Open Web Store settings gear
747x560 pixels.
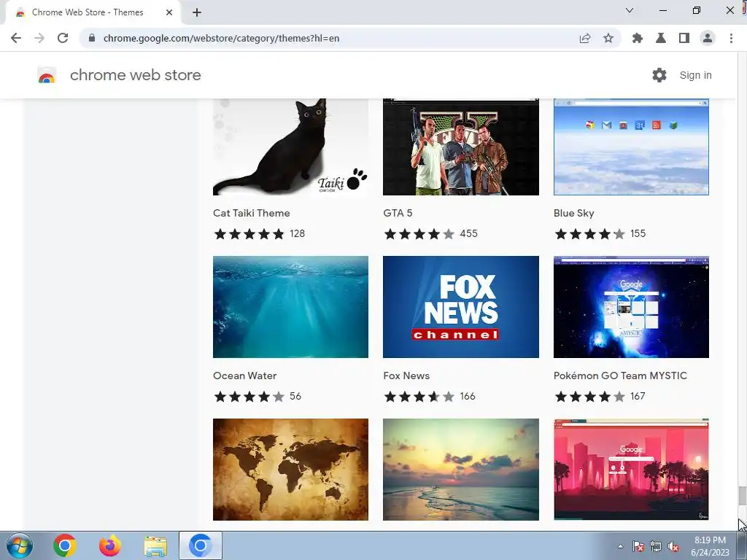pyautogui.click(x=659, y=75)
